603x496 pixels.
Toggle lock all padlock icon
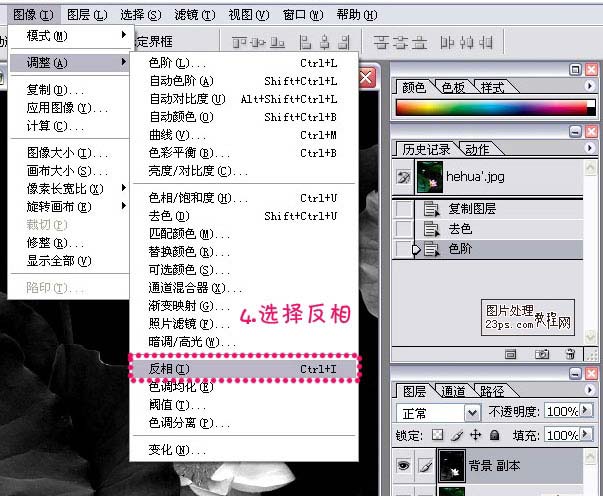coord(495,435)
